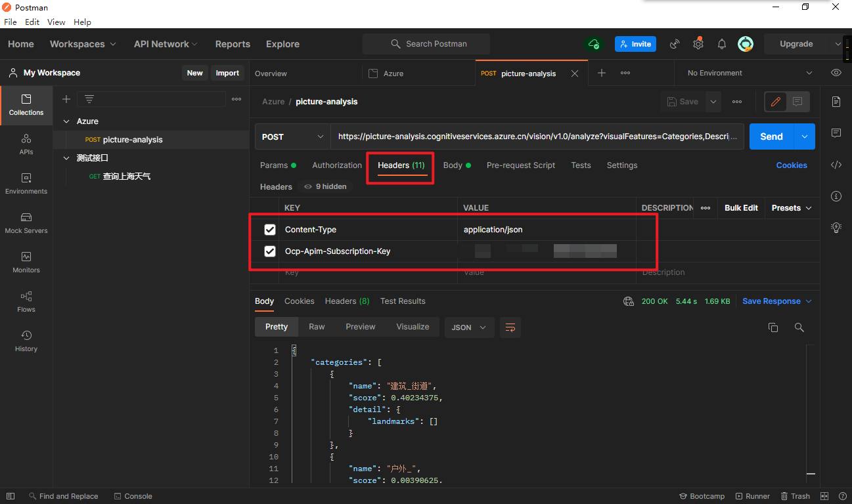Search the response with magnifier icon
The width and height of the screenshot is (852, 504).
click(799, 327)
